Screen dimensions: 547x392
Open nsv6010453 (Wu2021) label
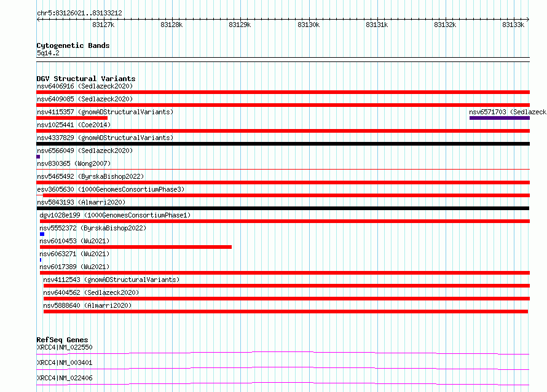[74, 241]
